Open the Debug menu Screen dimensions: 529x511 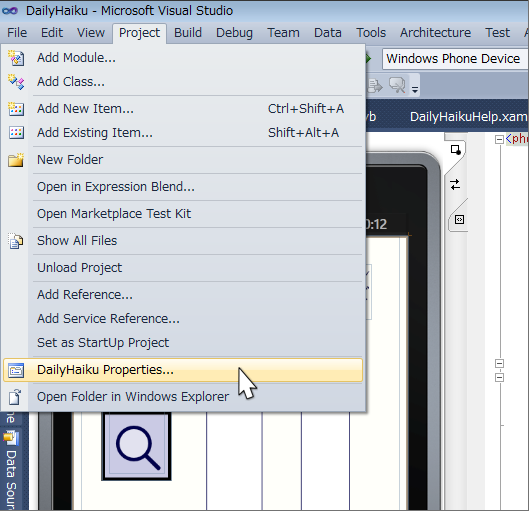(234, 33)
